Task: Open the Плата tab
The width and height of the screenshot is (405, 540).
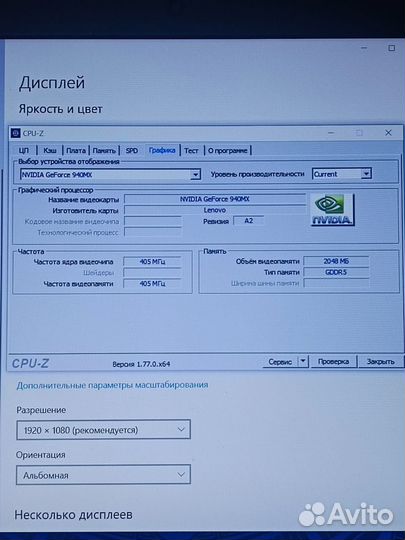Action: coord(76,150)
